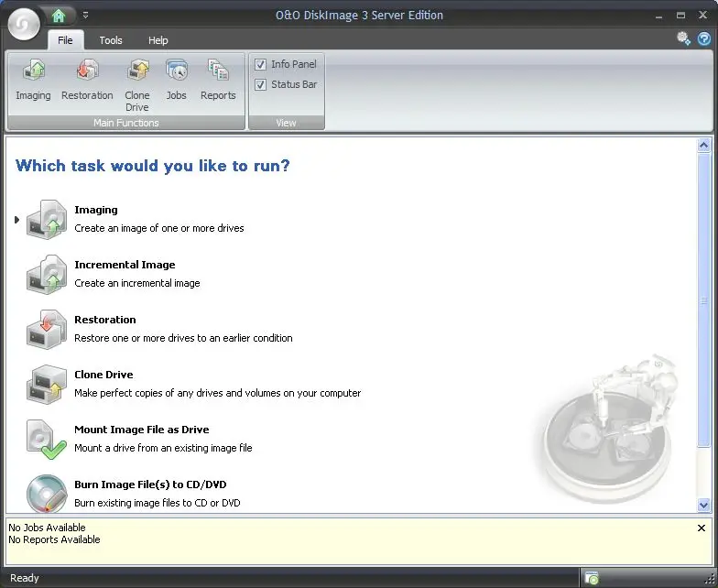Uncheck the Status Bar checkbox
718x588 pixels.
click(260, 84)
